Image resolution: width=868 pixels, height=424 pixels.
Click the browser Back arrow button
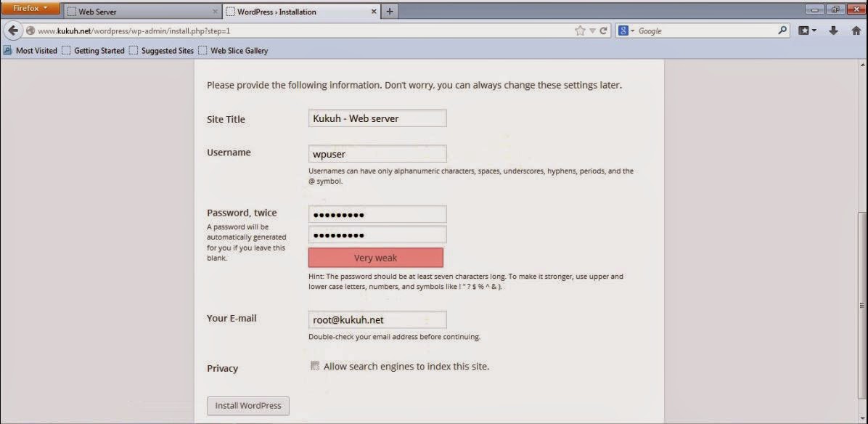(13, 31)
